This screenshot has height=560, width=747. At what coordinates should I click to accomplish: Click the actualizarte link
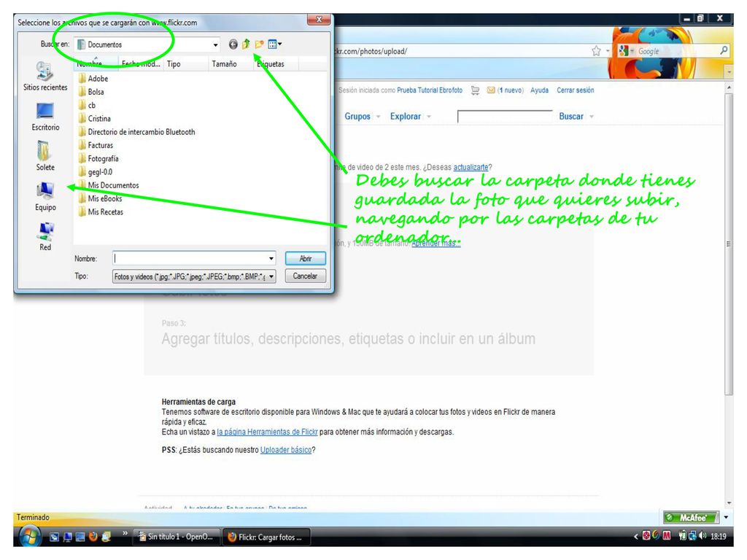click(471, 167)
